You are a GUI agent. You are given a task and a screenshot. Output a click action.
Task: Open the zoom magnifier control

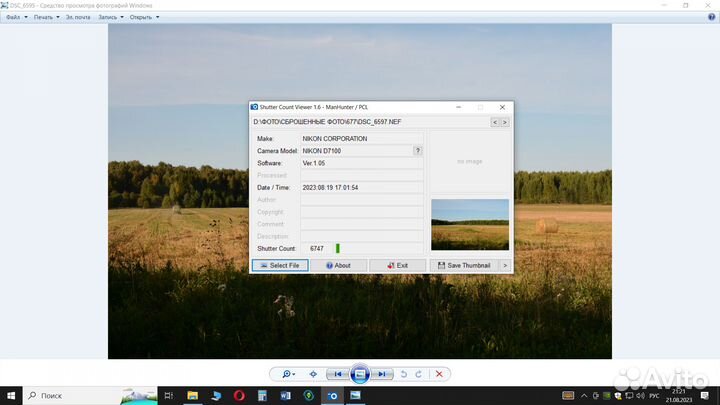tap(288, 374)
